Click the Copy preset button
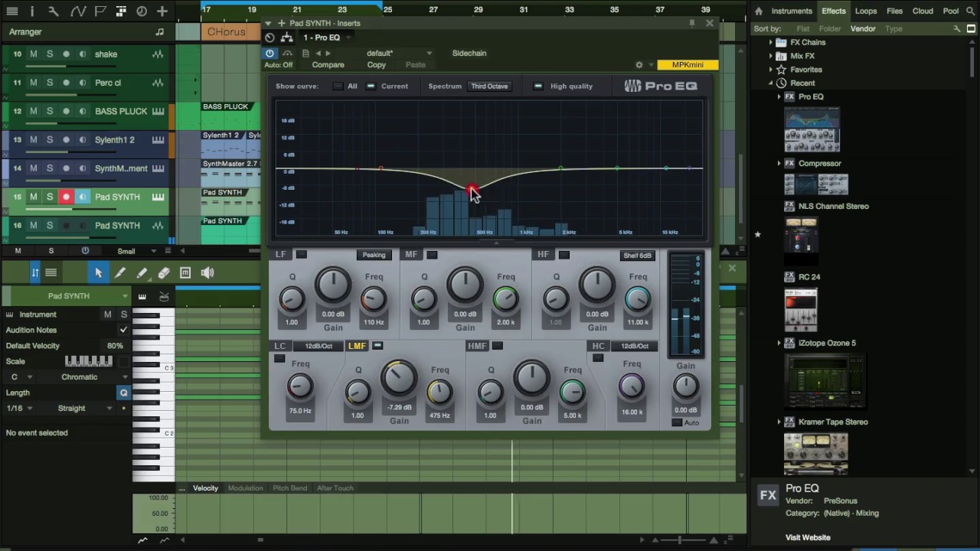Viewport: 980px width, 551px height. [x=377, y=65]
